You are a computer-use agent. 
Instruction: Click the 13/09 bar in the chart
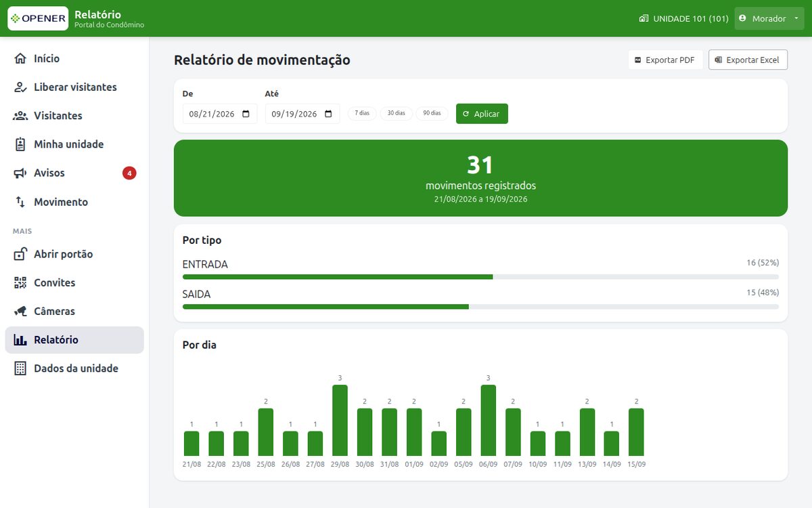pos(587,432)
